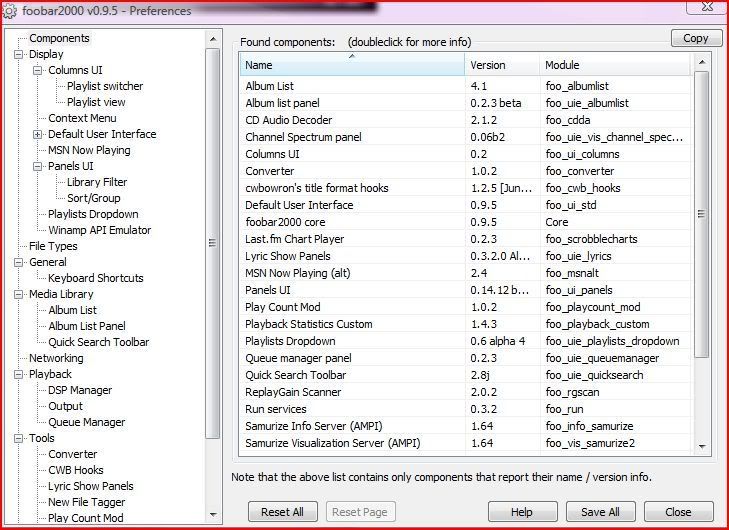Copy the found components list
Image resolution: width=729 pixels, height=530 pixels.
(x=696, y=38)
